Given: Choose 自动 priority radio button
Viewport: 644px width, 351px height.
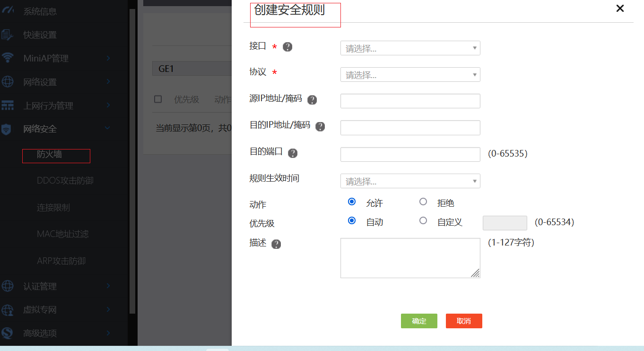Looking at the screenshot, I should 352,220.
